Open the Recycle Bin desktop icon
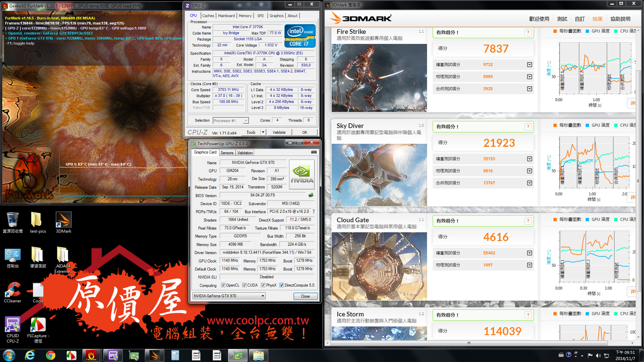The image size is (644, 362). click(x=13, y=223)
